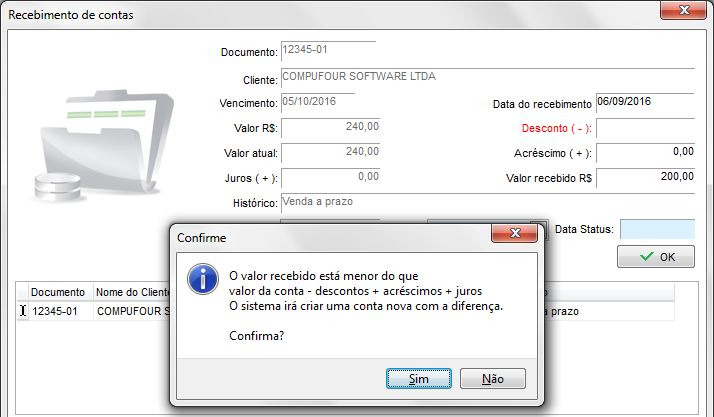Click the Cliente field COMPUFOUR SOFTWARE LTDA
The height and width of the screenshot is (417, 714).
[x=488, y=77]
